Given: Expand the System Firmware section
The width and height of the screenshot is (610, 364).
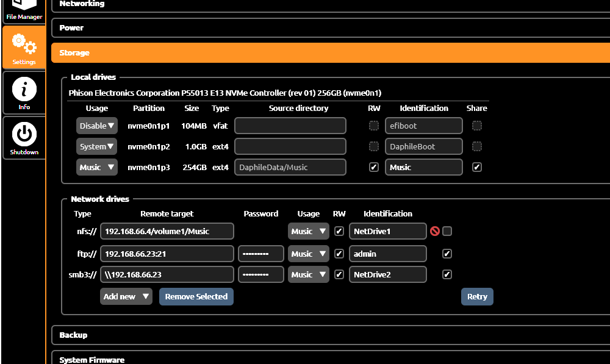Looking at the screenshot, I should [331, 358].
